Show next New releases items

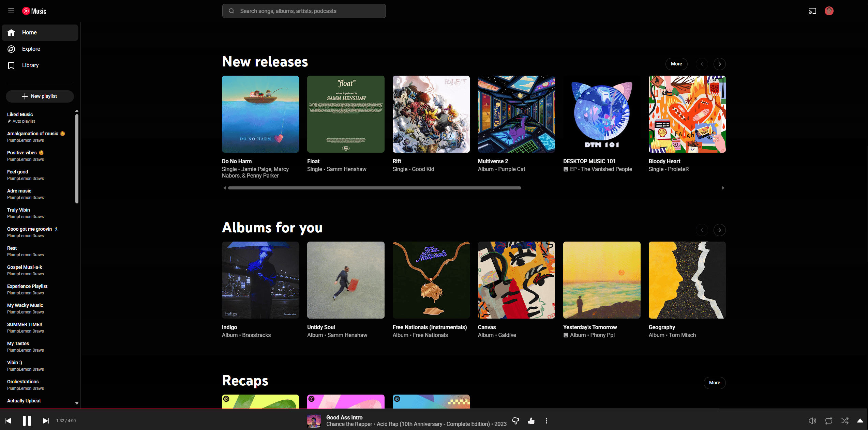tap(719, 64)
